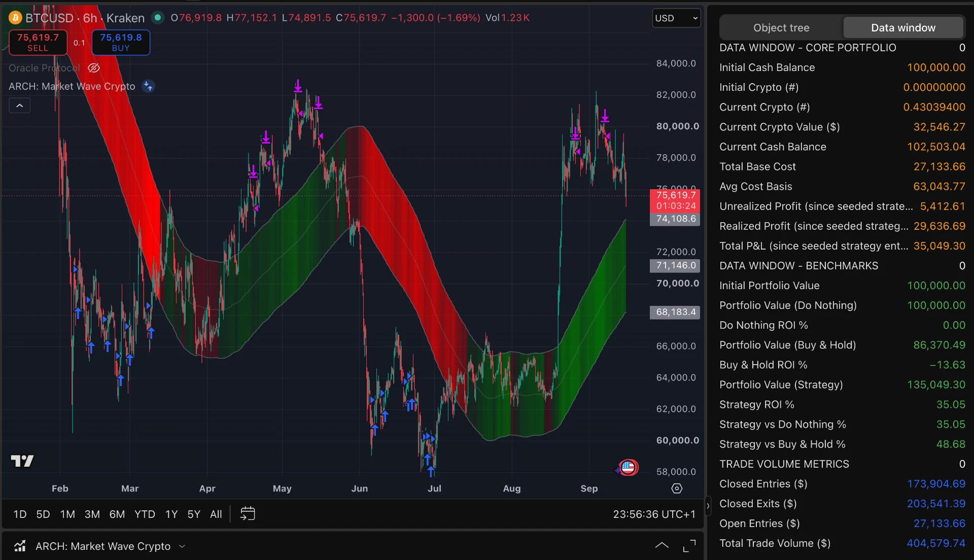Show All time range
This screenshot has height=560, width=974.
[x=216, y=514]
